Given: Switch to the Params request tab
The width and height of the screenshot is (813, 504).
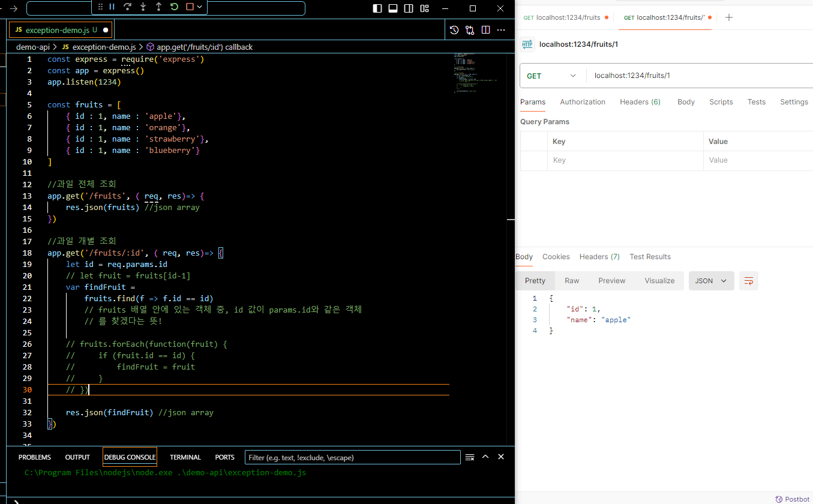Looking at the screenshot, I should [x=533, y=102].
